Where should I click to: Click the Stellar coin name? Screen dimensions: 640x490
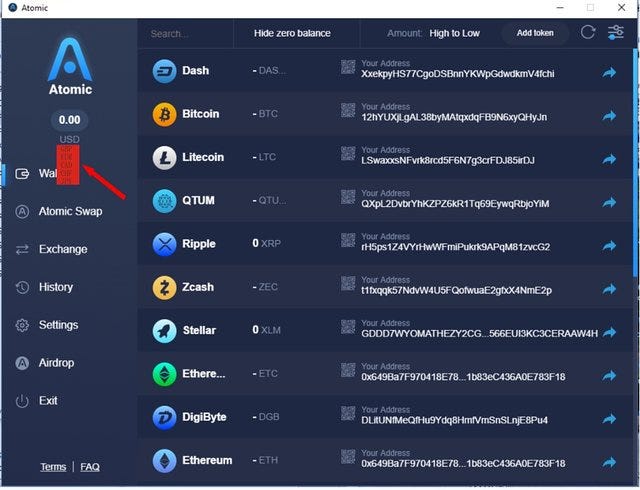tap(199, 330)
